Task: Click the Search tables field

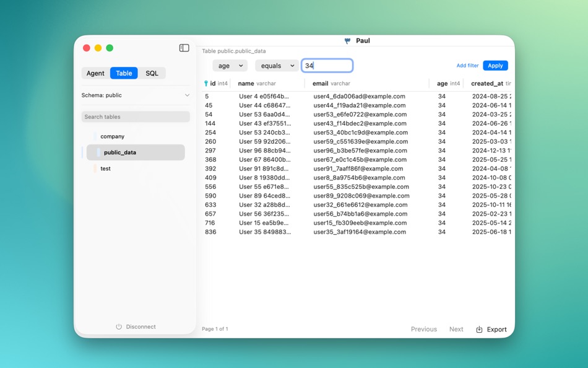Action: tap(136, 117)
